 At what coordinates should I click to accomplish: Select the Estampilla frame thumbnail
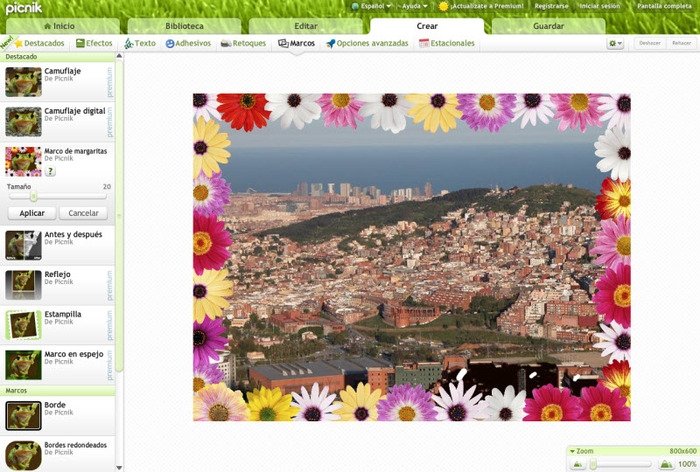23,325
